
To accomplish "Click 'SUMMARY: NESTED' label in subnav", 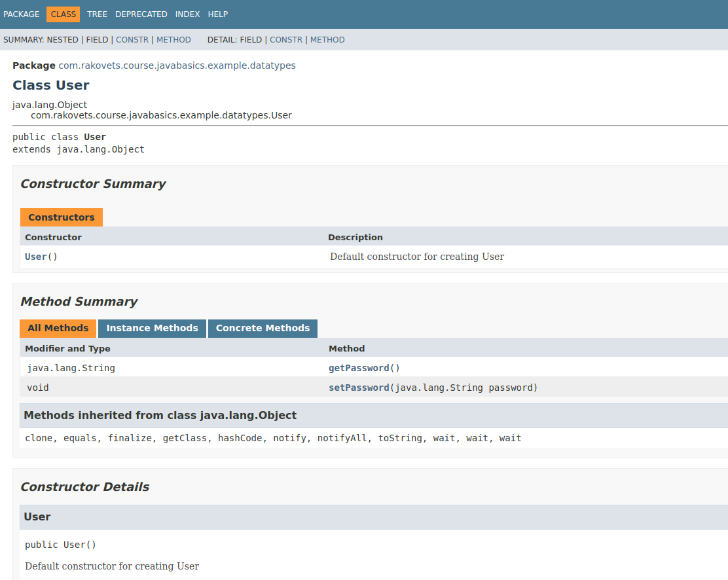I will [x=41, y=40].
